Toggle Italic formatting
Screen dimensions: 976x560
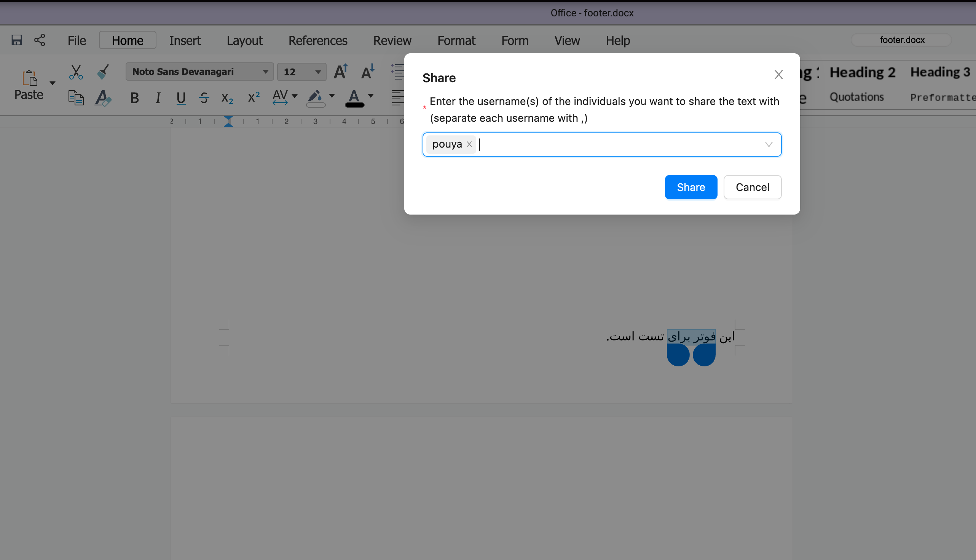(x=158, y=98)
